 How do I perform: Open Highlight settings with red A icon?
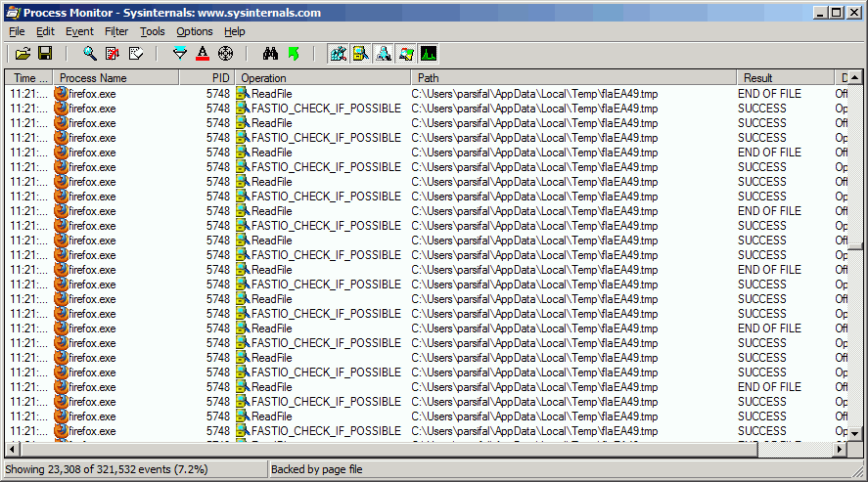tap(203, 54)
